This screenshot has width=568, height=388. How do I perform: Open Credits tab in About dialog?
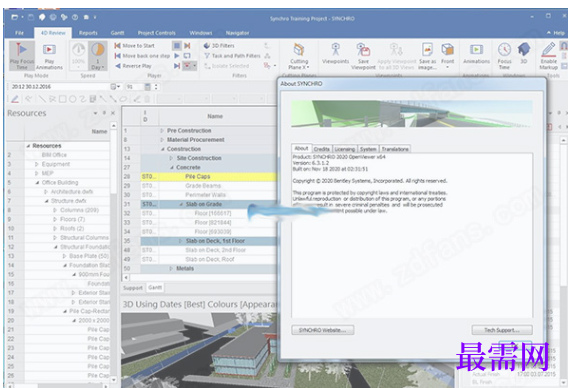point(322,149)
